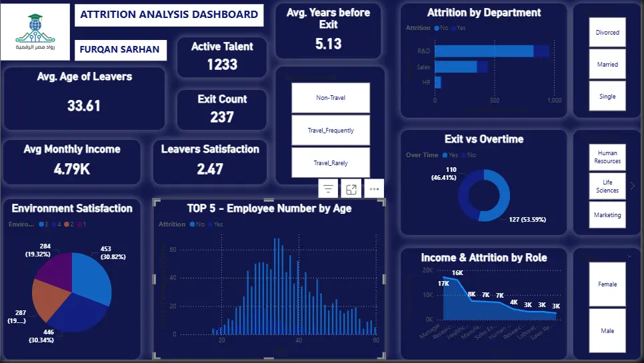Click the Avg Monthly Income 4.79K card
The width and height of the screenshot is (644, 363).
(72, 162)
